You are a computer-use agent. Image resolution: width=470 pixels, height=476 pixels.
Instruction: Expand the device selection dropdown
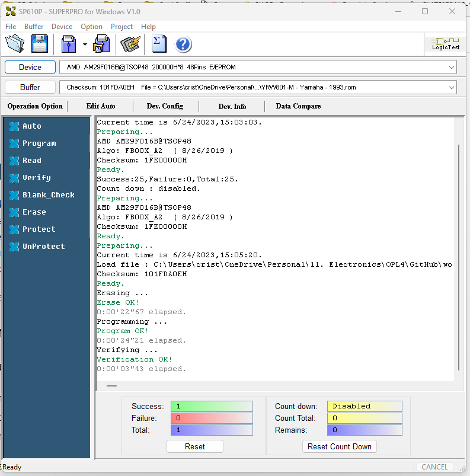pyautogui.click(x=452, y=68)
